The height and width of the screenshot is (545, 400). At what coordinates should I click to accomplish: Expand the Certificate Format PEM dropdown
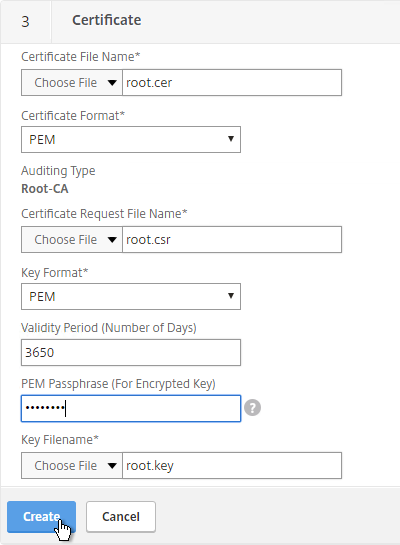coord(131,139)
